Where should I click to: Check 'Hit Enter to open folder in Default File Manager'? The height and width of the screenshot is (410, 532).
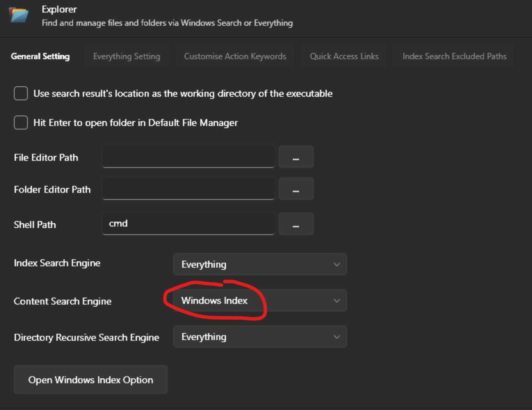[x=21, y=123]
